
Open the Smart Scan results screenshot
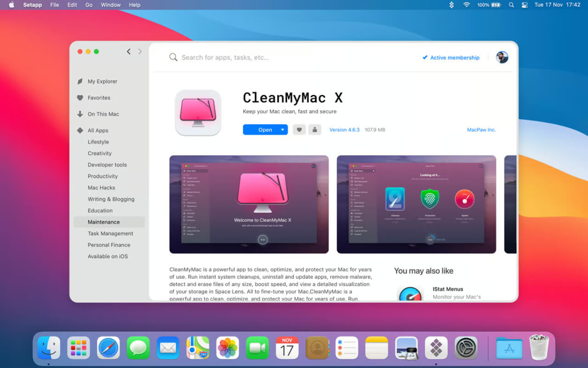tap(416, 204)
